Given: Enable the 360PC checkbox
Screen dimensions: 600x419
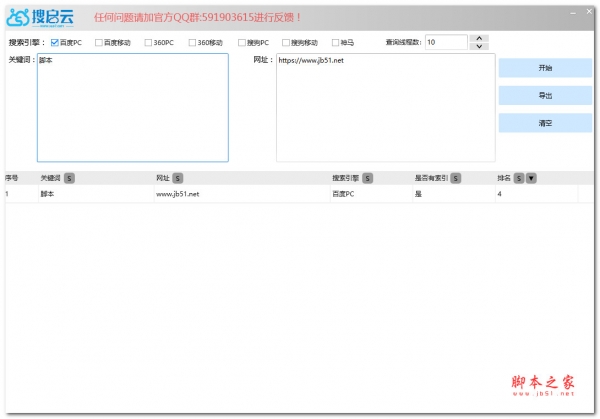Looking at the screenshot, I should pos(148,42).
